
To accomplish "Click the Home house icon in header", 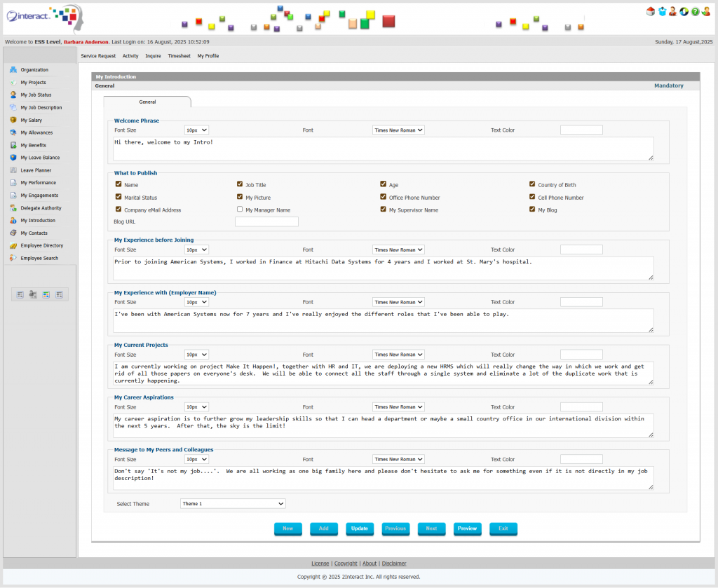I will tap(650, 12).
